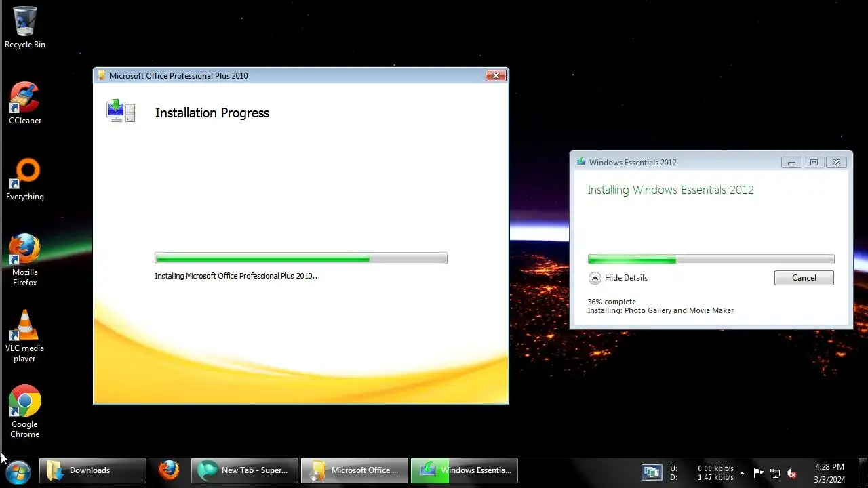This screenshot has height=488, width=868.
Task: Select the CCleaner desktop shortcut
Action: [x=25, y=103]
